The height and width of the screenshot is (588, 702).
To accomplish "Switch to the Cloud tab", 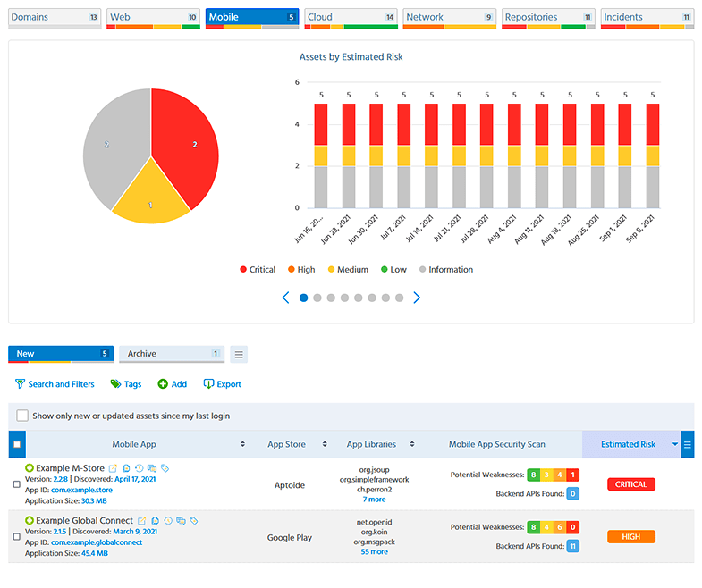I will click(x=351, y=17).
